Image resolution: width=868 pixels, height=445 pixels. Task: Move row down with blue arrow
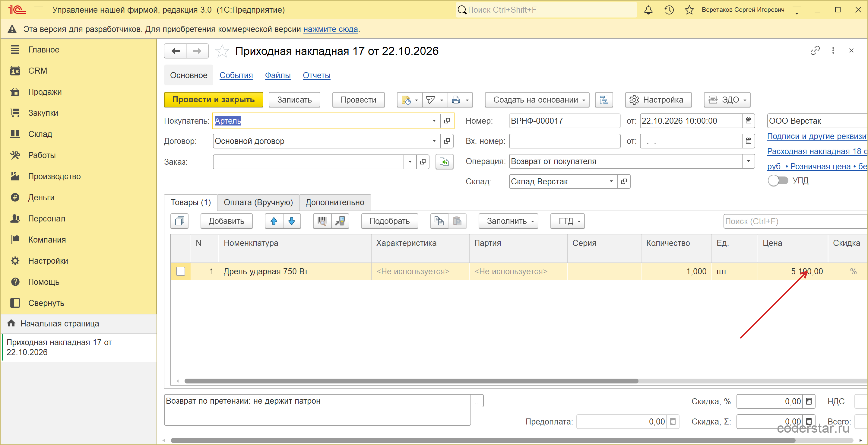292,221
